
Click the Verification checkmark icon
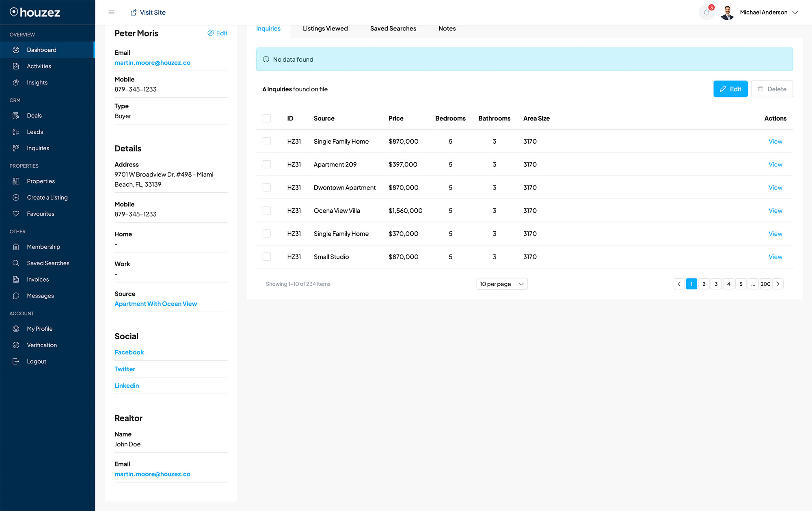[x=16, y=345]
